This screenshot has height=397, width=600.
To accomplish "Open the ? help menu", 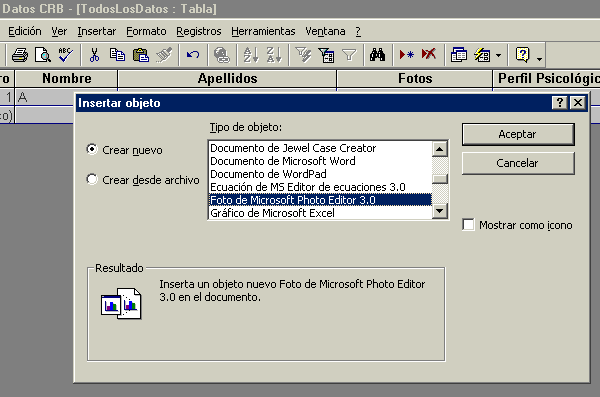I will 358,31.
